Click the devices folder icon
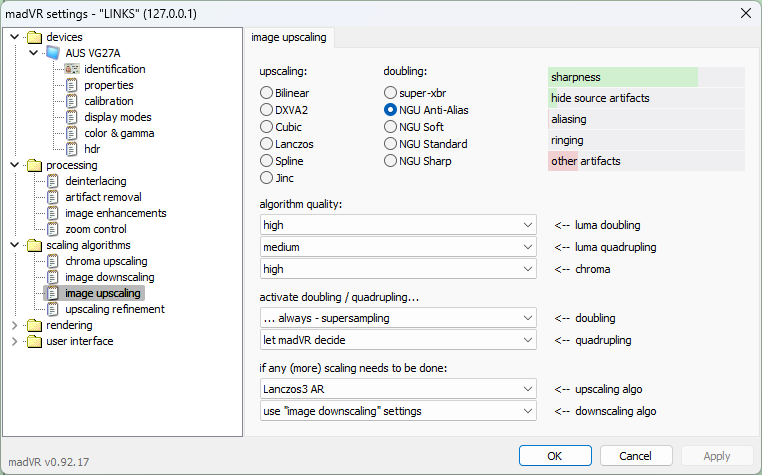Viewport: 762px width, 475px height. coord(35,37)
